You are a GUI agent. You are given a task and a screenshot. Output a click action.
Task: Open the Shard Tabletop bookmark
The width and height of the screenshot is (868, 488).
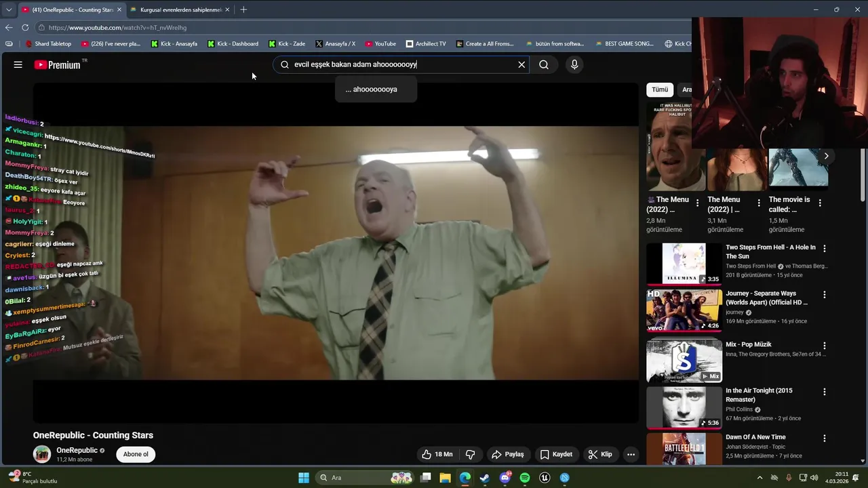coord(48,43)
